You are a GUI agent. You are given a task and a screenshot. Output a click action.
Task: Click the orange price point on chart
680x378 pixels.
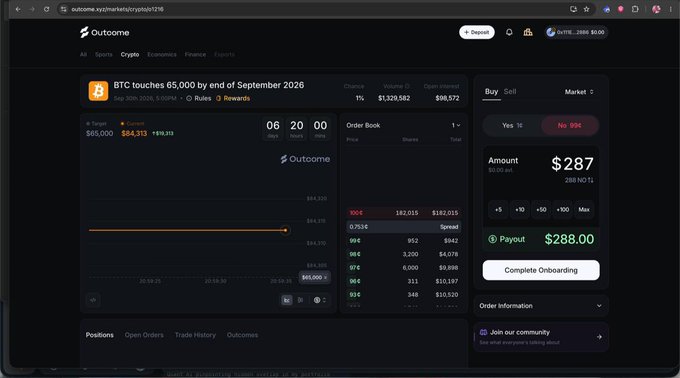(x=285, y=230)
